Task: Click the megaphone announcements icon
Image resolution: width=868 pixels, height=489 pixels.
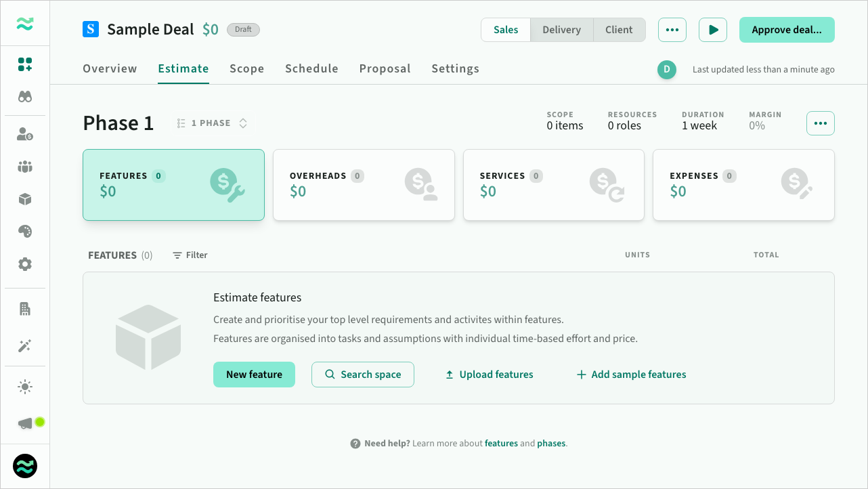Action: [x=25, y=423]
